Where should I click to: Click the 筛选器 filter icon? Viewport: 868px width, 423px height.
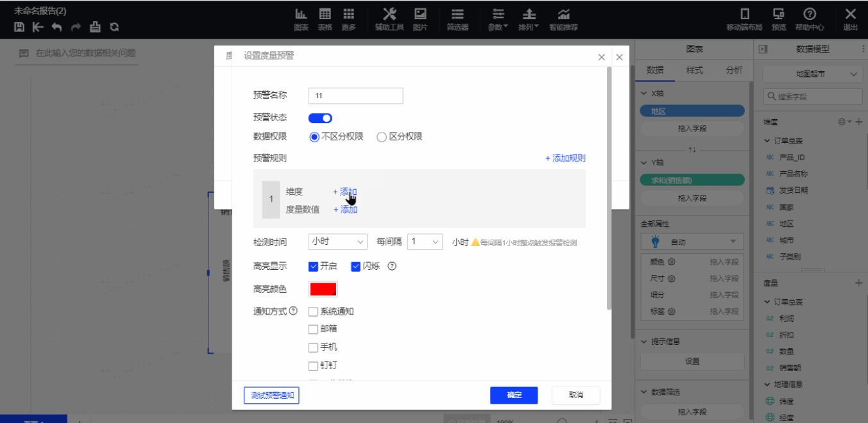click(x=457, y=19)
